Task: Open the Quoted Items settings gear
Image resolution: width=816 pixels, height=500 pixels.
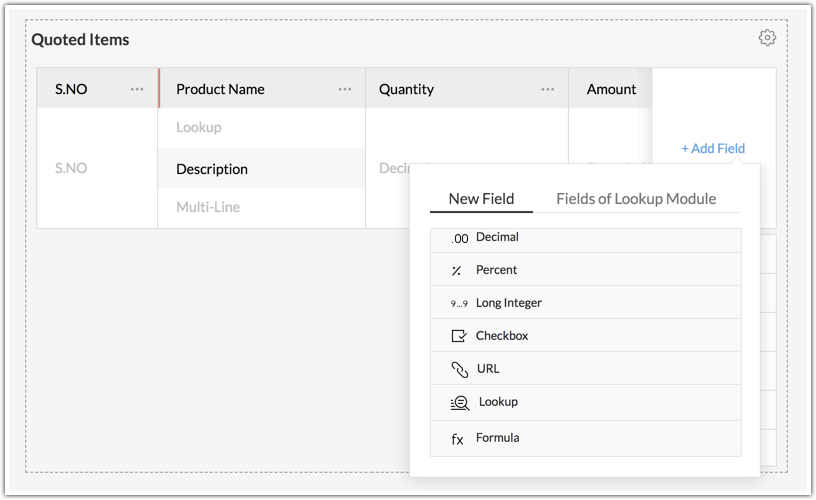Action: click(x=767, y=38)
